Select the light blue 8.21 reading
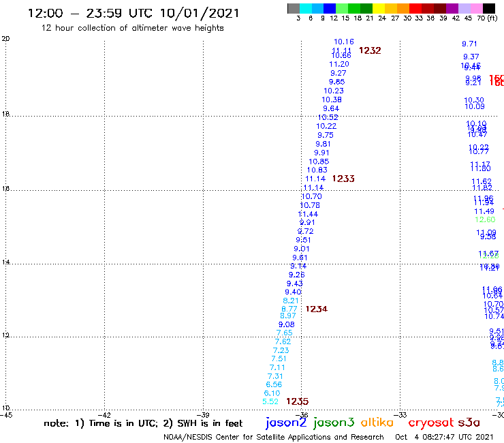 point(291,301)
